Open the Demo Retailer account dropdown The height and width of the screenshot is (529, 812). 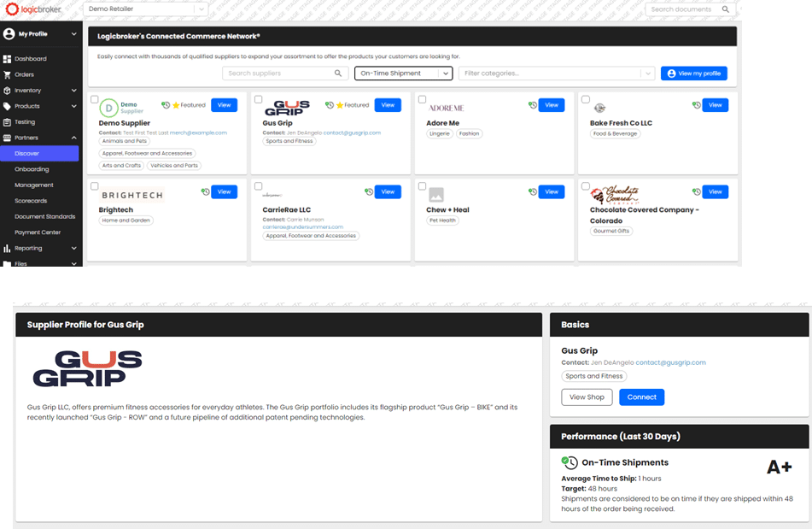coord(145,9)
